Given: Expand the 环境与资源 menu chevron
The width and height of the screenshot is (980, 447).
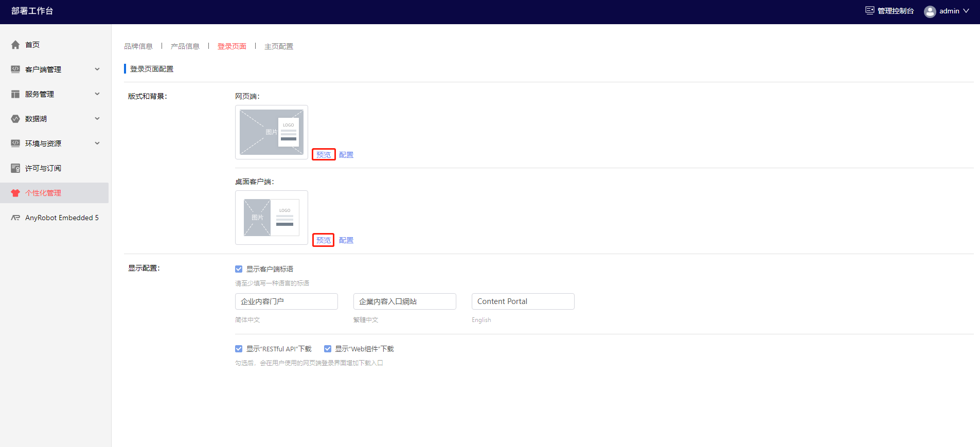Looking at the screenshot, I should coord(97,144).
